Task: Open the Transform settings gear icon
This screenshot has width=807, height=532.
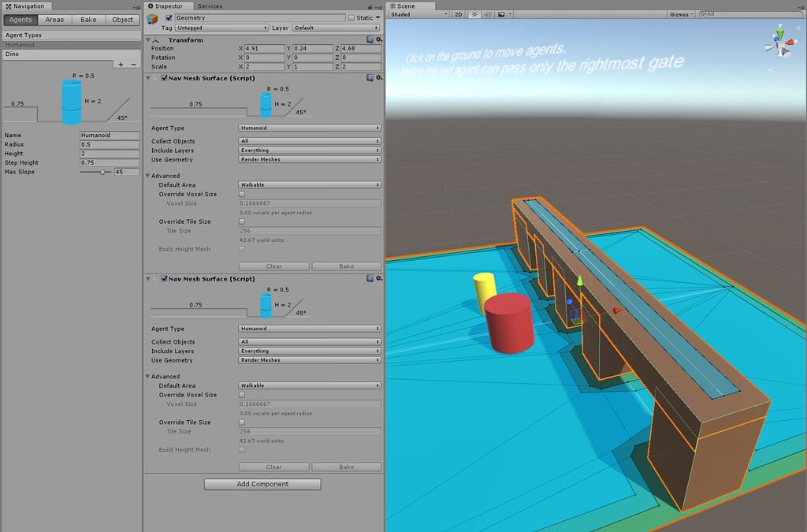Action: [379, 39]
